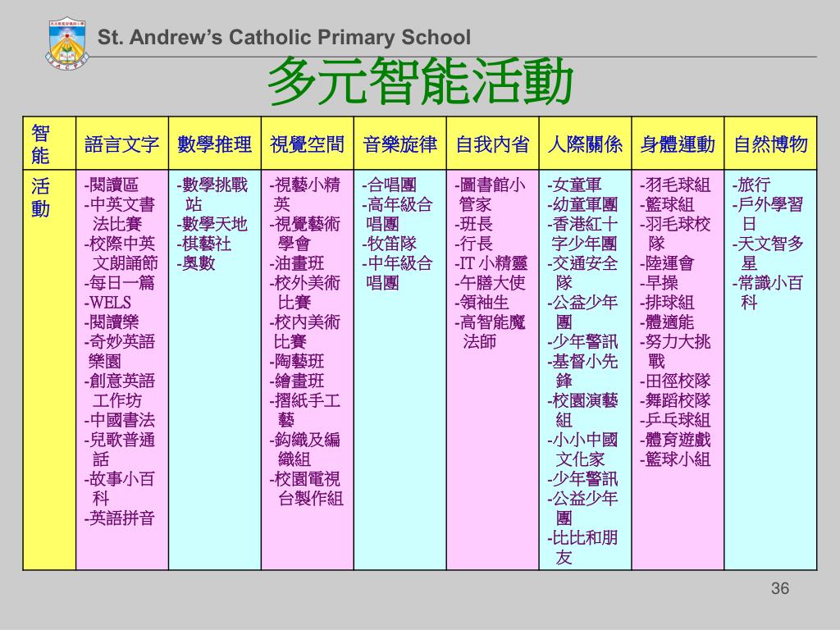Click the 每日一篇 entry

coord(120,283)
